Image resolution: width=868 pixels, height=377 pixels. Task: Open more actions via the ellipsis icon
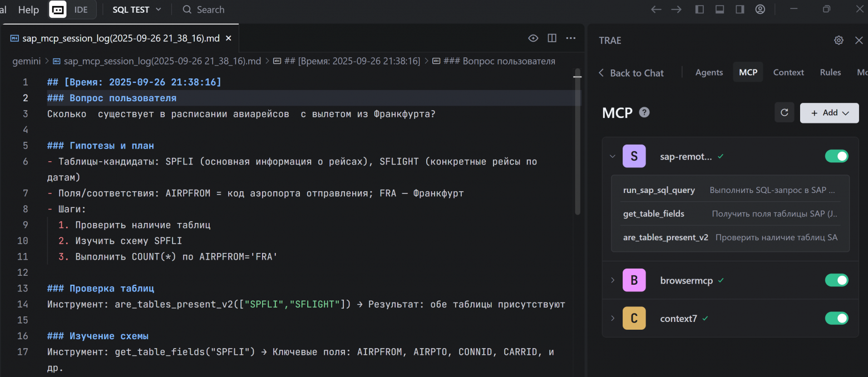[571, 38]
